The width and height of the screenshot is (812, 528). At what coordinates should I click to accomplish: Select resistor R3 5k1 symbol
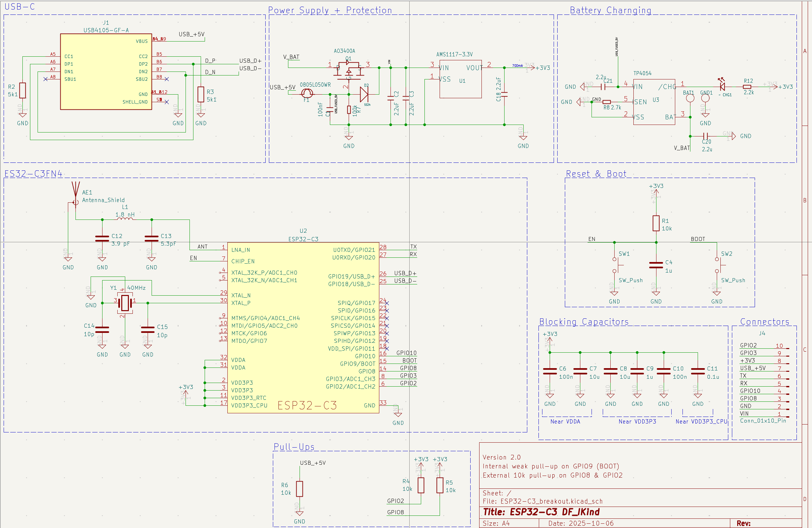coord(201,95)
